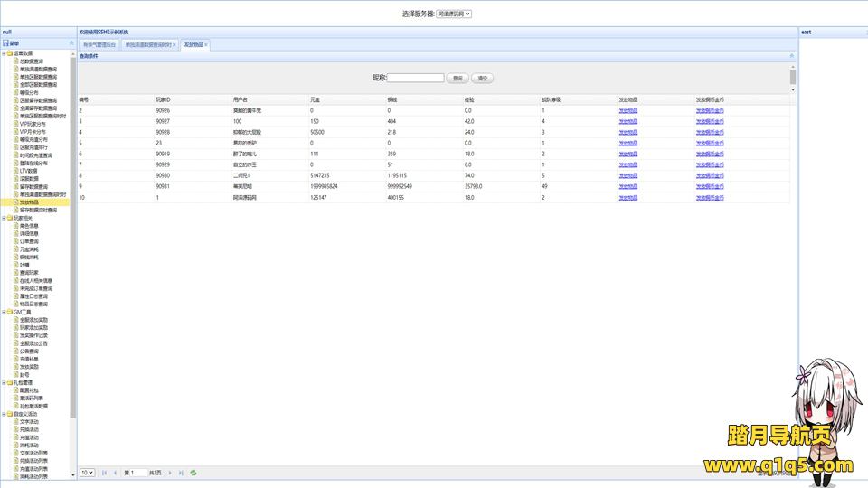Click the 清空 clear button
Image resolution: width=868 pixels, height=488 pixels.
point(483,79)
